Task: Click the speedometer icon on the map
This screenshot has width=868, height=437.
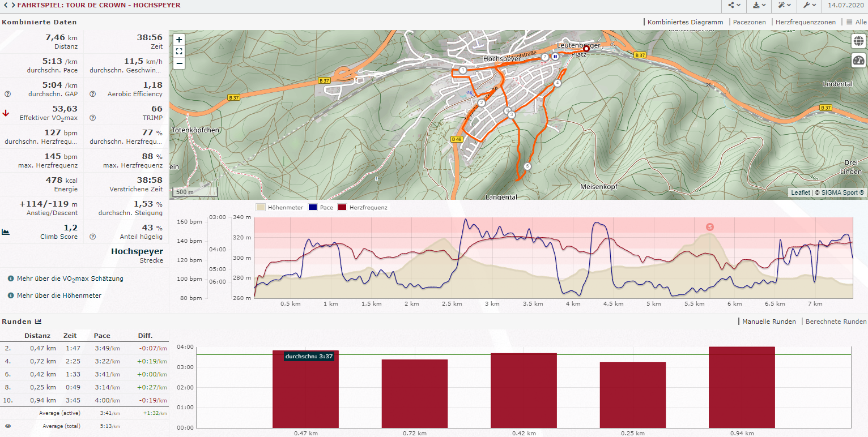Action: coord(858,61)
